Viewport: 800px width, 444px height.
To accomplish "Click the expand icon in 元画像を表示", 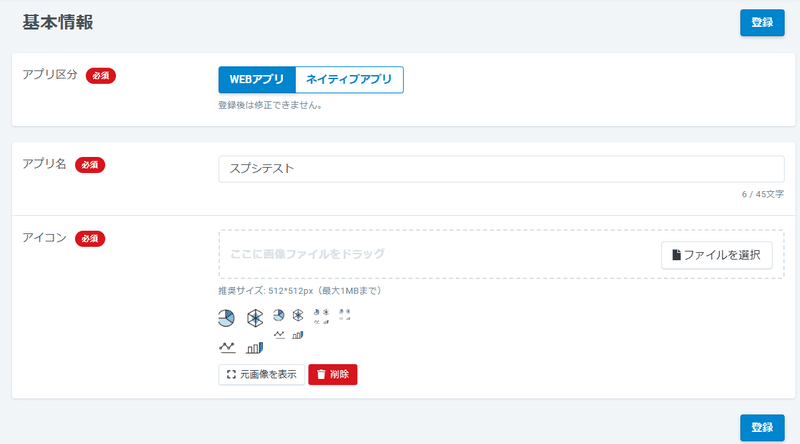I will [231, 375].
